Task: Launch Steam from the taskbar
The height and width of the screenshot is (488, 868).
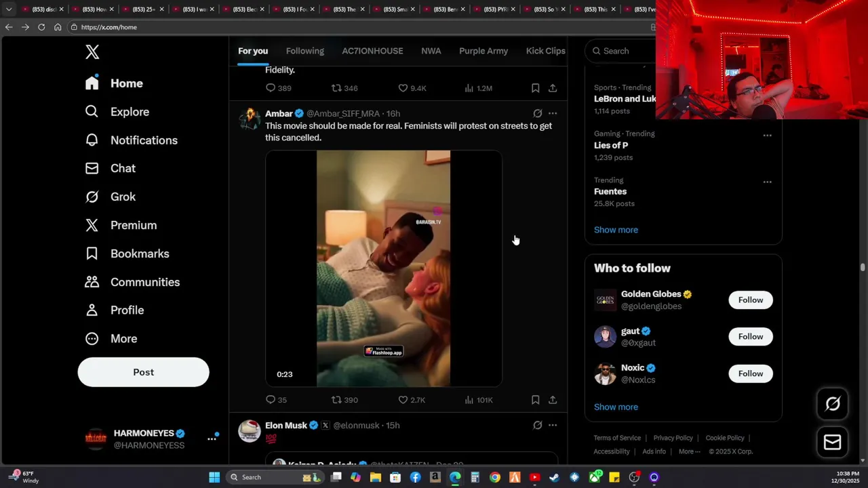Action: (x=554, y=477)
